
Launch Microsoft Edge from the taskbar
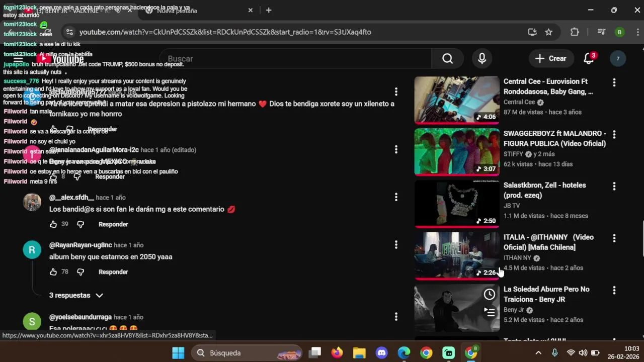click(404, 353)
